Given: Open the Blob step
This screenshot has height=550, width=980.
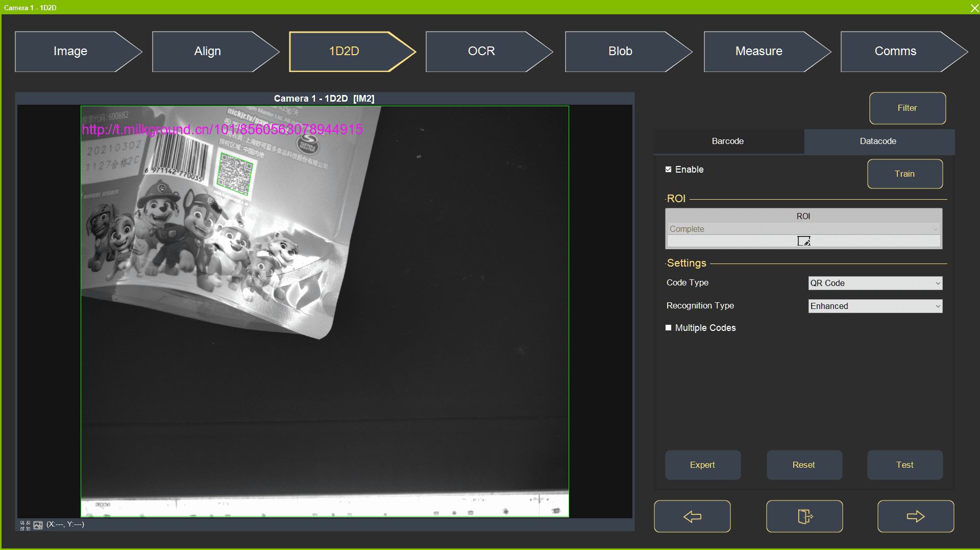Looking at the screenshot, I should pos(628,51).
